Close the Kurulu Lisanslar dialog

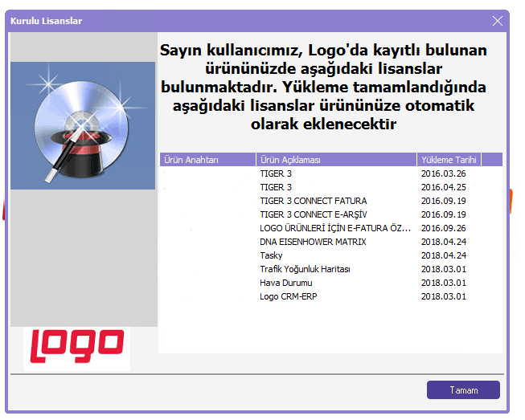tap(498, 21)
